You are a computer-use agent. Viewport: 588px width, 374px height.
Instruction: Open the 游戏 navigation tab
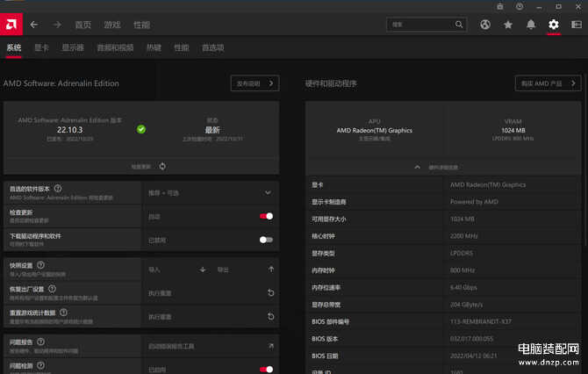(x=112, y=25)
